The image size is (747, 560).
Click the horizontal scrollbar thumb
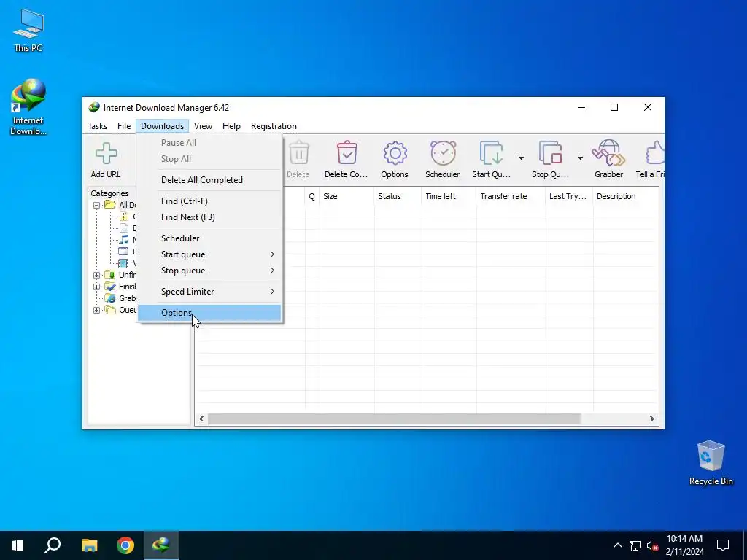[394, 419]
